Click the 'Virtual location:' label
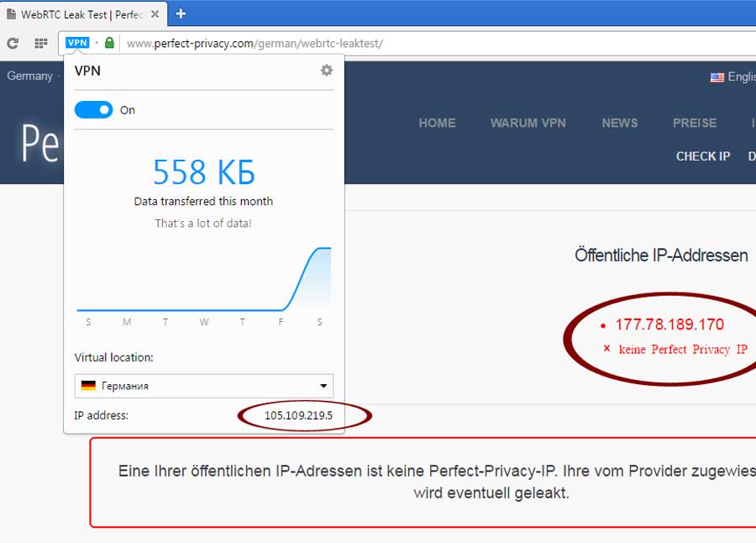Screen dimensions: 756x543 (113, 357)
